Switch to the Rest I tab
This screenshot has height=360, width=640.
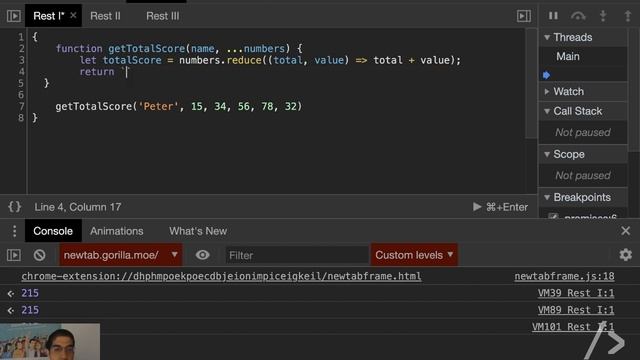tap(49, 16)
